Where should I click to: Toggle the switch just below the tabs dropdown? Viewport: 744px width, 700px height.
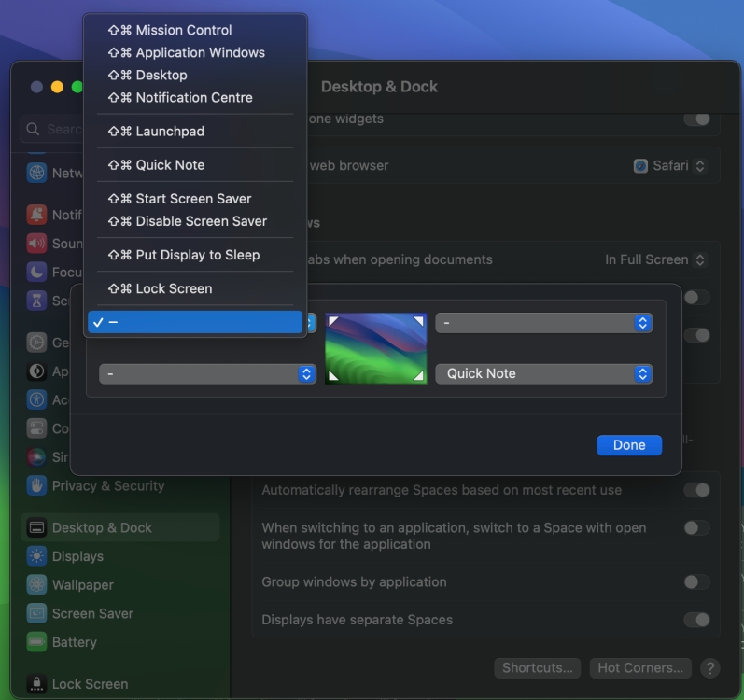coord(696,298)
